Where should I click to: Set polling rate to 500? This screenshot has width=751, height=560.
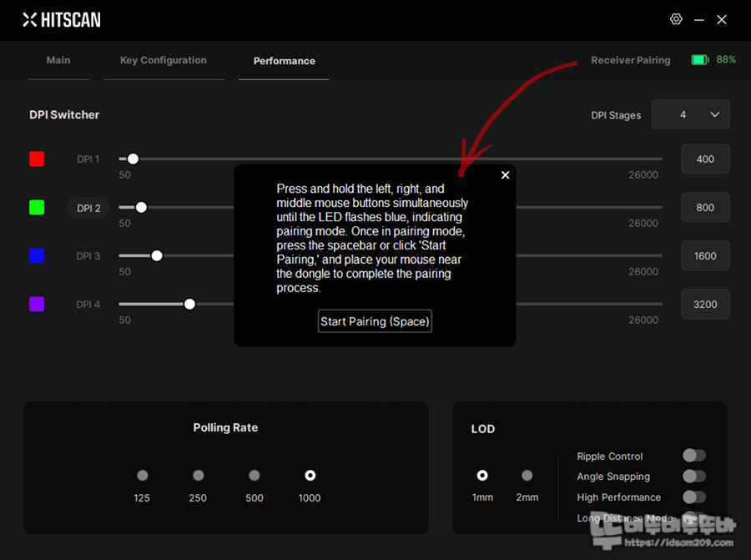click(x=255, y=475)
